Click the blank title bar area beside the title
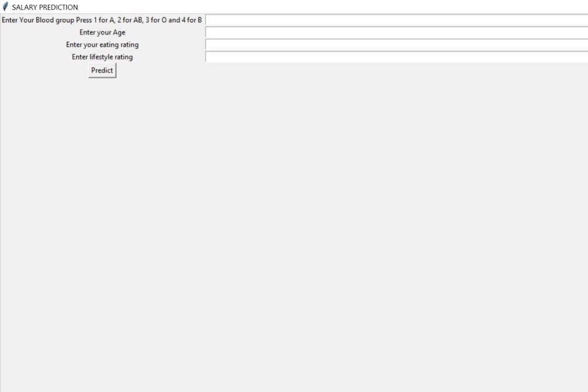 point(330,7)
